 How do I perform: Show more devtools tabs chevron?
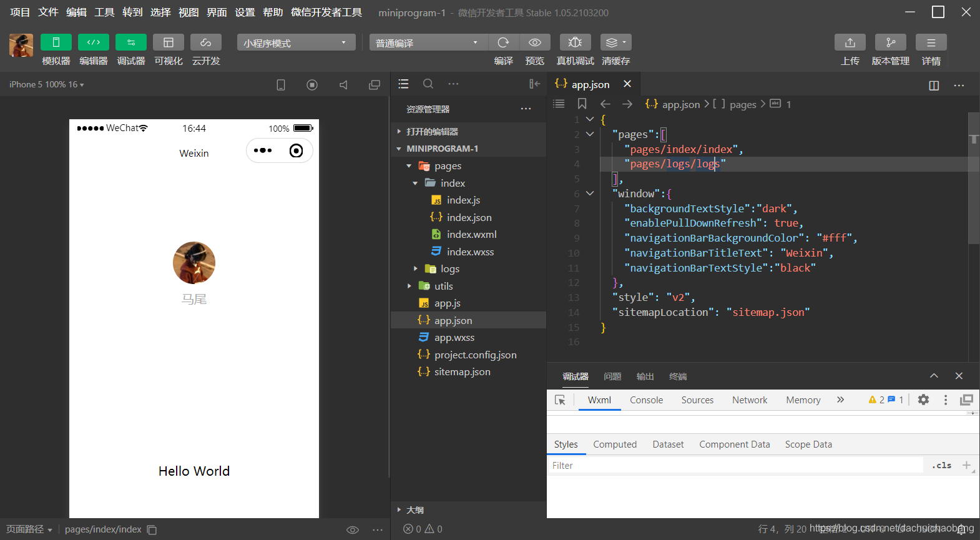pos(840,400)
